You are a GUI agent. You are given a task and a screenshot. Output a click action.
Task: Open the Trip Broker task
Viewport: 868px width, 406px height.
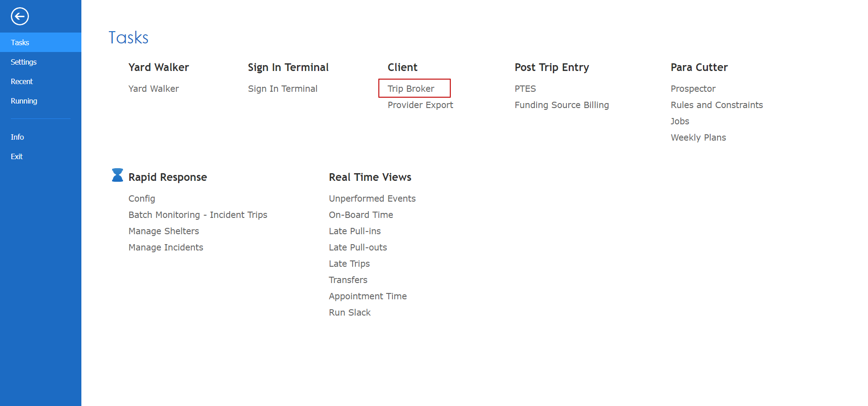(x=410, y=89)
